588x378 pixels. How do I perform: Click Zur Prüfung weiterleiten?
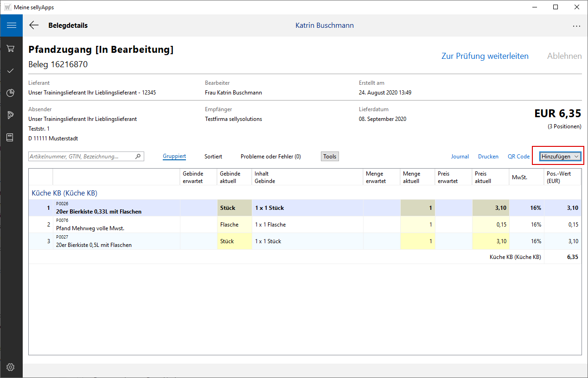coord(485,56)
